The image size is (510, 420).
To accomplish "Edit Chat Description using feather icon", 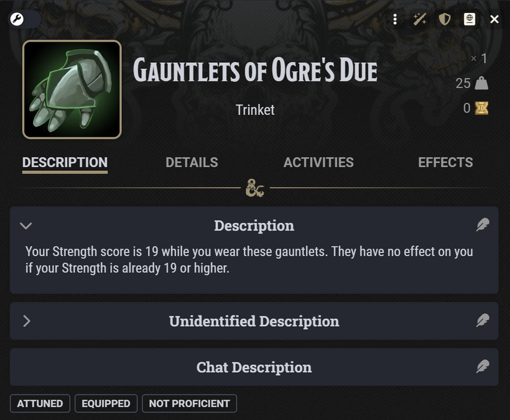I will click(483, 367).
